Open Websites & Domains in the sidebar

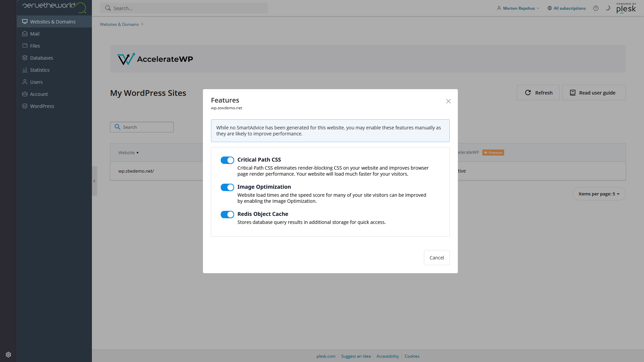pyautogui.click(x=54, y=21)
